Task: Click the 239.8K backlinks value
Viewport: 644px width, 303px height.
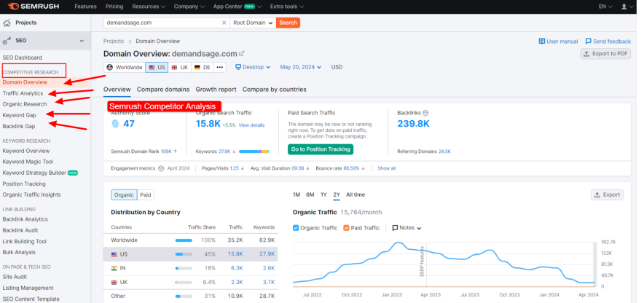Action: click(413, 124)
